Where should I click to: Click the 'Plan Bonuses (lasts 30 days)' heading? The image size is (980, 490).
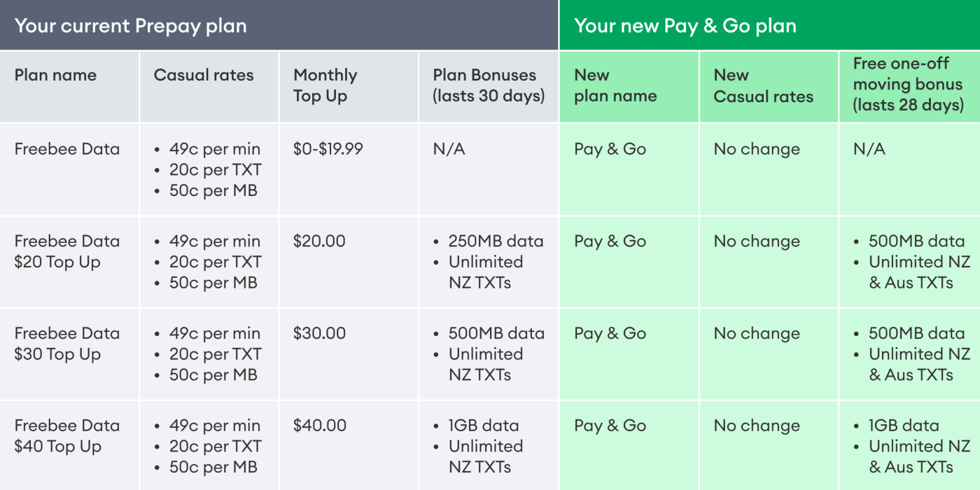(489, 85)
